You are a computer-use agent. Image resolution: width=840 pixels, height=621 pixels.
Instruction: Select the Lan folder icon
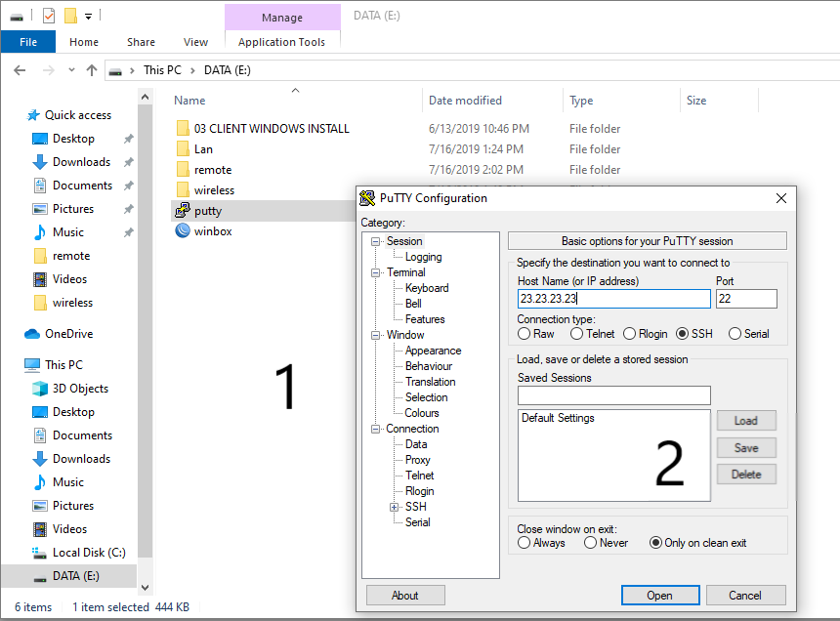tap(183, 148)
